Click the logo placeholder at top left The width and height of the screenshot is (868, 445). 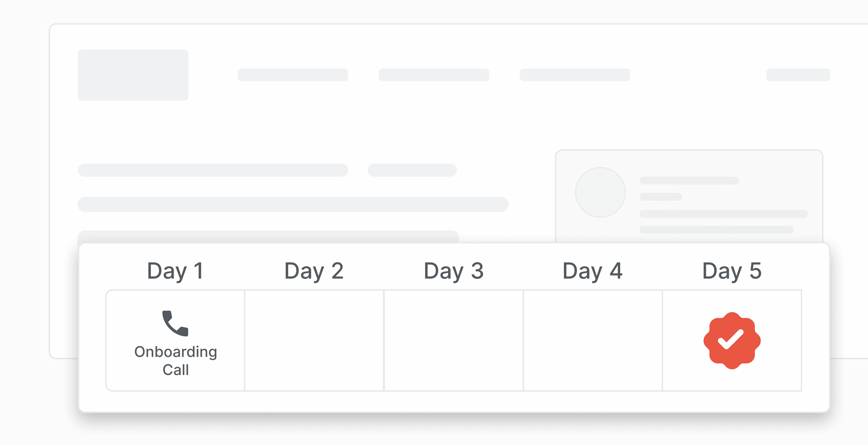[x=133, y=75]
